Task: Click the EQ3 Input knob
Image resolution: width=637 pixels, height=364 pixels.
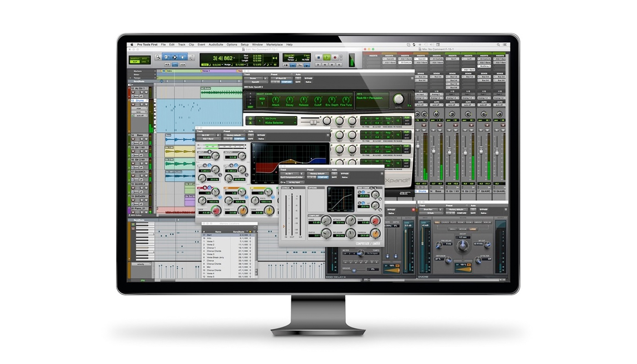Action: pos(215,156)
